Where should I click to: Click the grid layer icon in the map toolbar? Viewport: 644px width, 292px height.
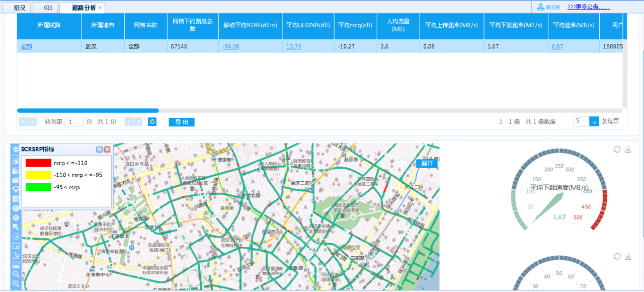pyautogui.click(x=16, y=161)
